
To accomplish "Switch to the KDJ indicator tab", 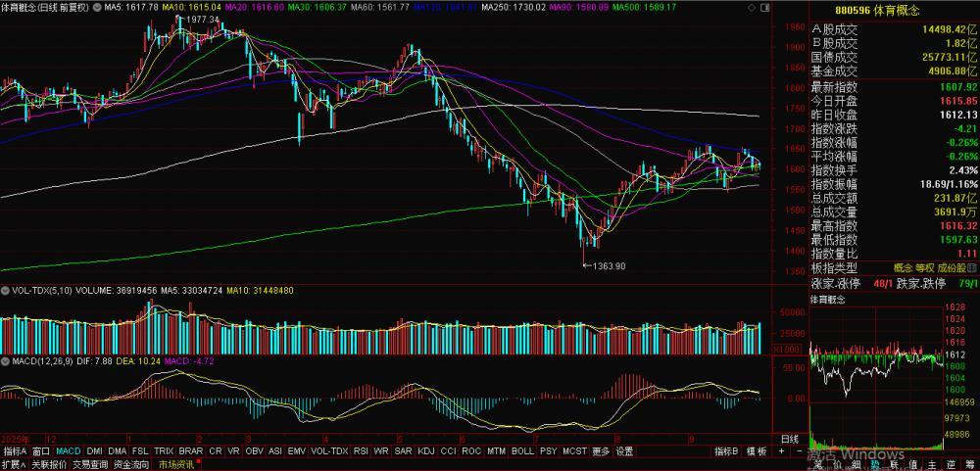I will (425, 451).
